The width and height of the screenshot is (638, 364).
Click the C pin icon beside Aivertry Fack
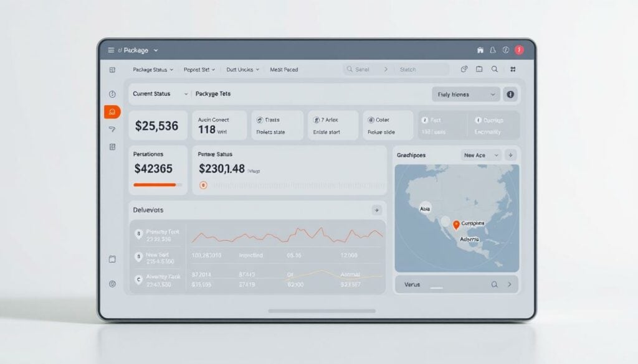pos(138,280)
